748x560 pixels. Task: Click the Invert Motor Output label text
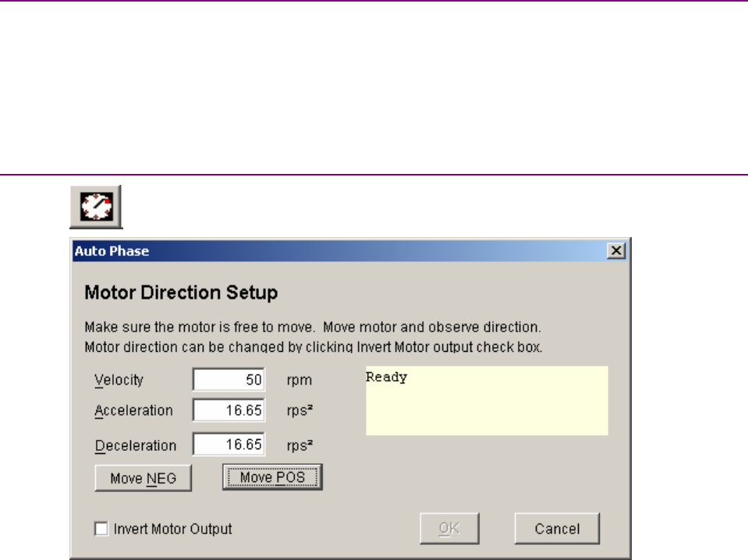click(x=172, y=529)
